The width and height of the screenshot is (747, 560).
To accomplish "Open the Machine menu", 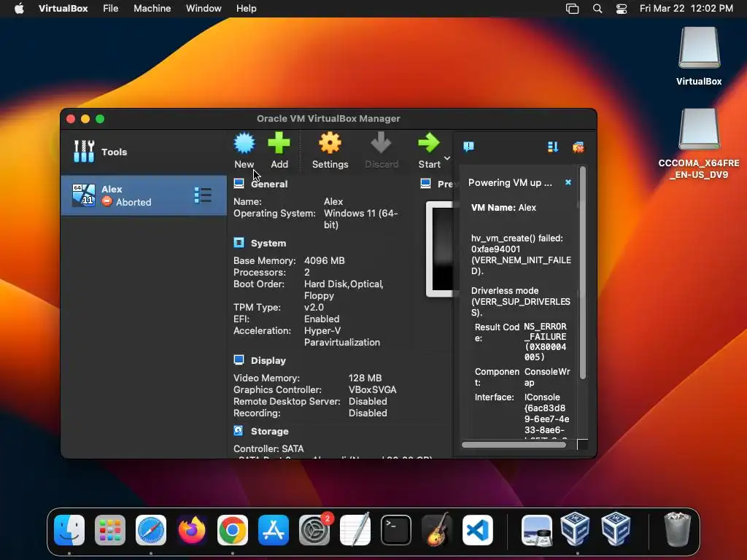I will pyautogui.click(x=152, y=9).
